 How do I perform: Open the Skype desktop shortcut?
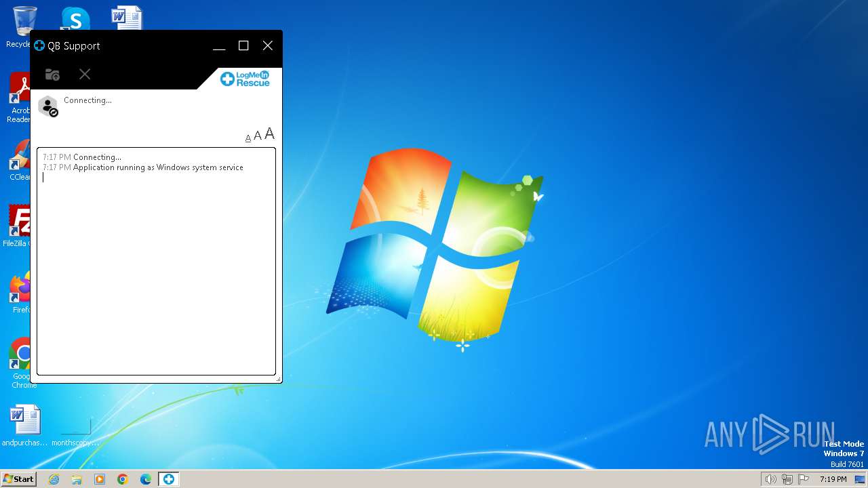75,19
